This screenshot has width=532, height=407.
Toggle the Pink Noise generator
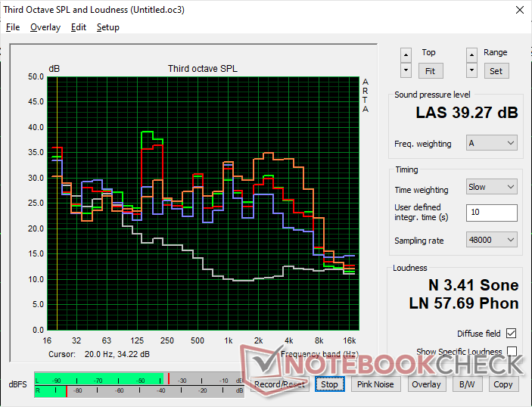tap(375, 384)
